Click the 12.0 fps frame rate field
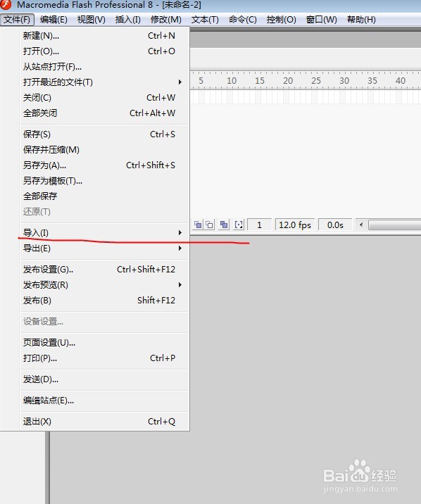 click(295, 225)
